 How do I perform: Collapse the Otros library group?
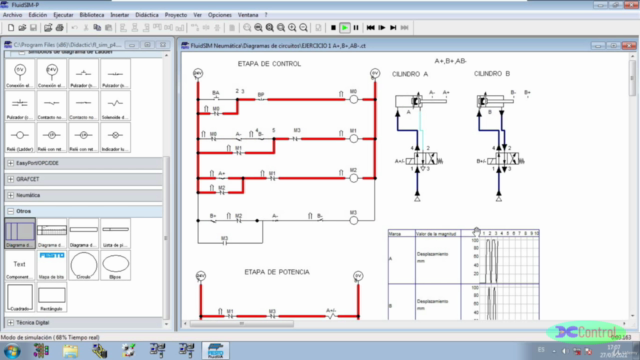point(11,211)
